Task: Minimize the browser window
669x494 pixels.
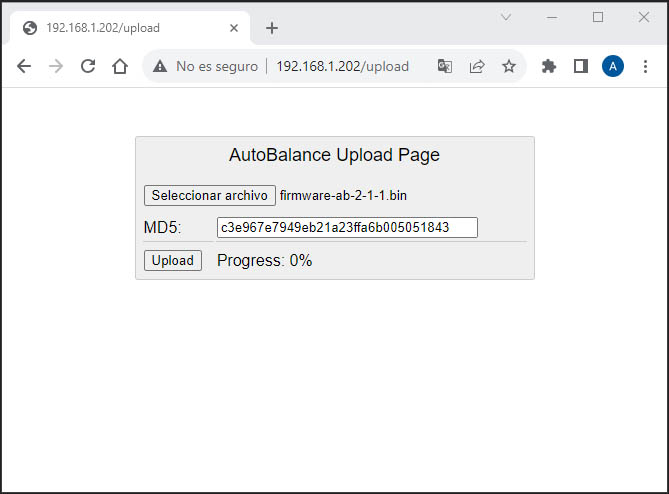Action: (x=552, y=17)
